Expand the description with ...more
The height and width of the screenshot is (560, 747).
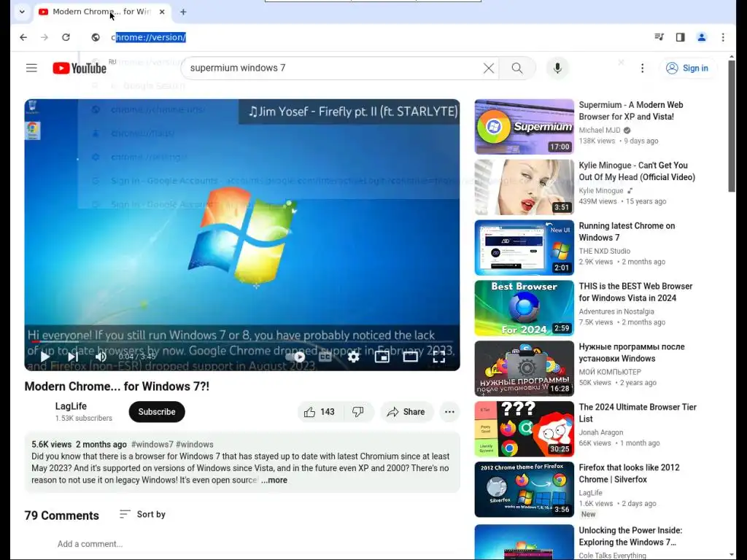pos(274,480)
